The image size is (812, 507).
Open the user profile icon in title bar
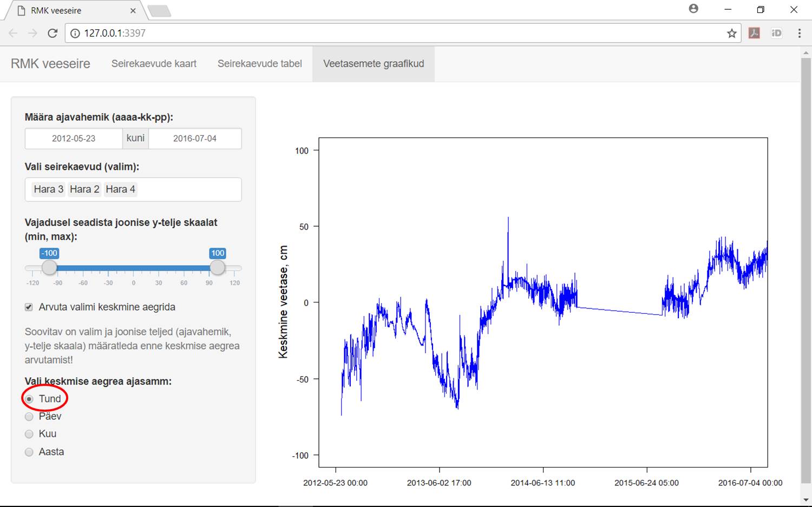pyautogui.click(x=693, y=9)
